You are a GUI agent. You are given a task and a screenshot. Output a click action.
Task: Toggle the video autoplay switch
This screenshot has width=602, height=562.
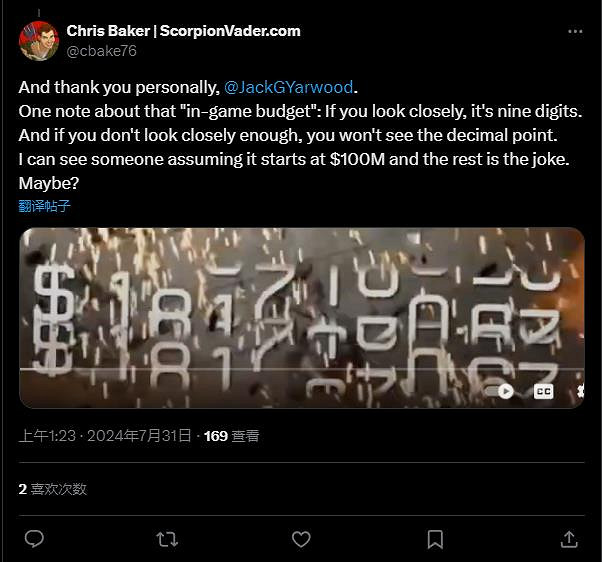coord(500,391)
